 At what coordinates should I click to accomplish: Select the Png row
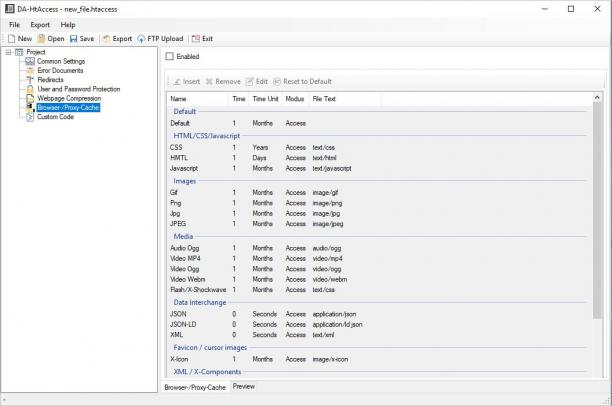click(x=377, y=203)
